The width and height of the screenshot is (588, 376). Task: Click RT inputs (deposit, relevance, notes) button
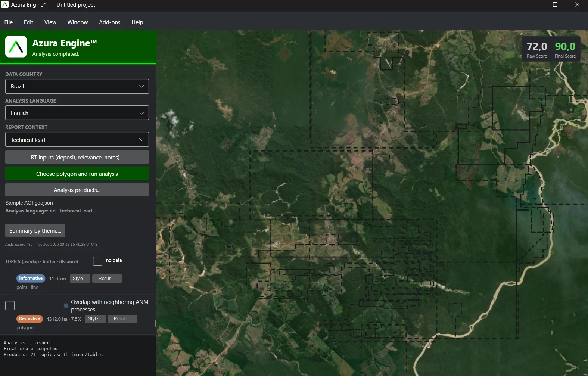77,157
